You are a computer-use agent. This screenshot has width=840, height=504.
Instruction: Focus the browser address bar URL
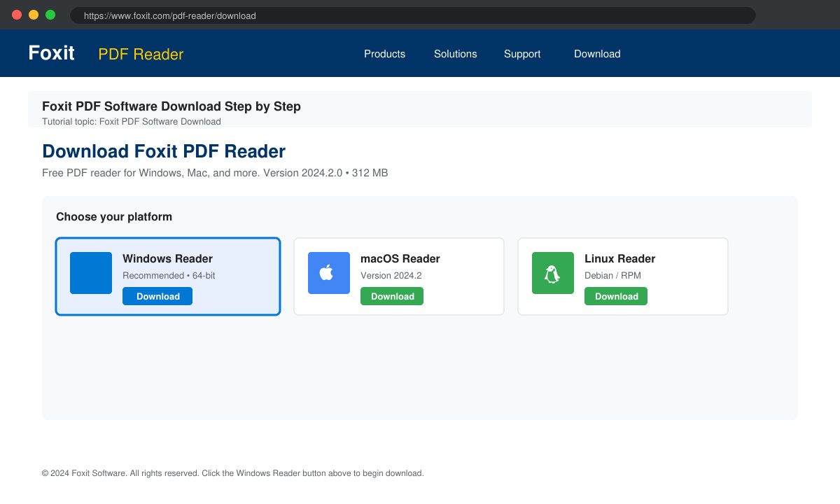point(413,15)
